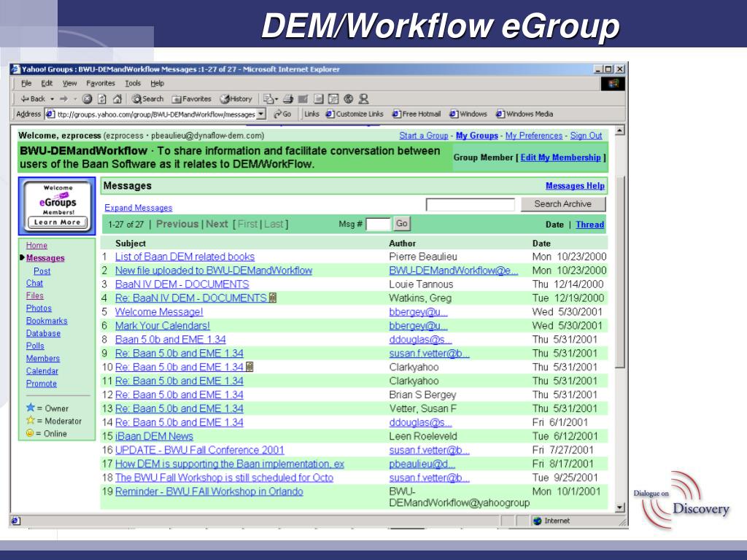Click the Mail icon in the toolbar

point(268,99)
